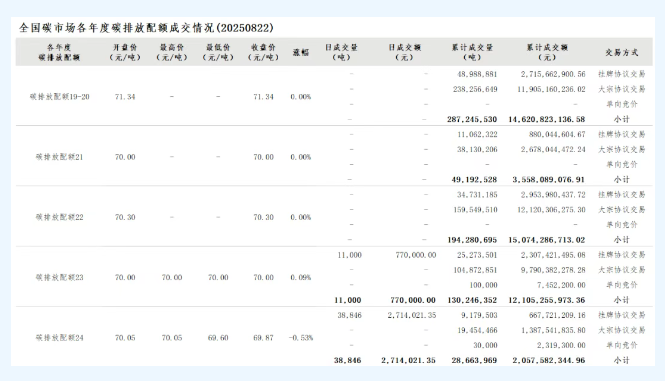Image resolution: width=665 pixels, height=381 pixels.
Task: Select the 最低价 column header
Action: coord(218,52)
